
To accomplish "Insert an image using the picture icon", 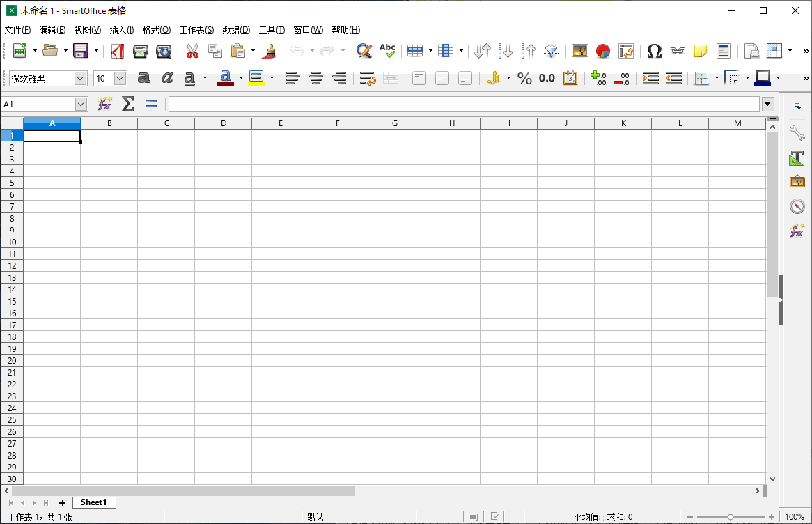I will click(x=580, y=51).
